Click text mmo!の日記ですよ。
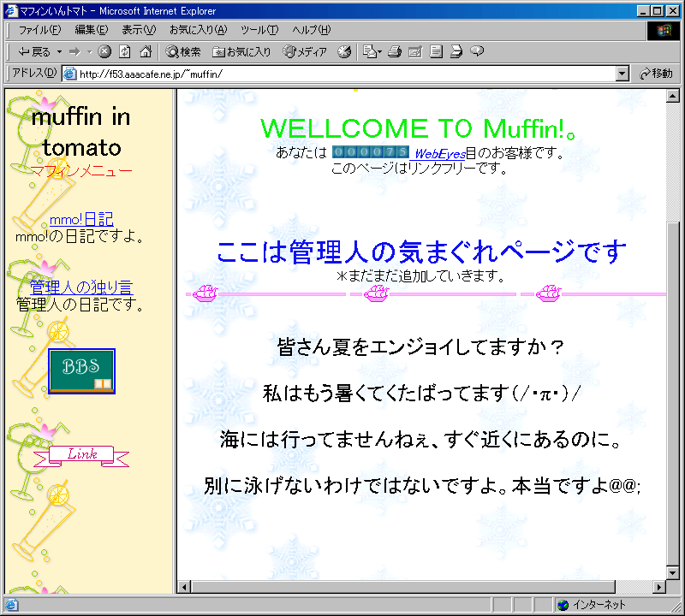 pyautogui.click(x=80, y=236)
